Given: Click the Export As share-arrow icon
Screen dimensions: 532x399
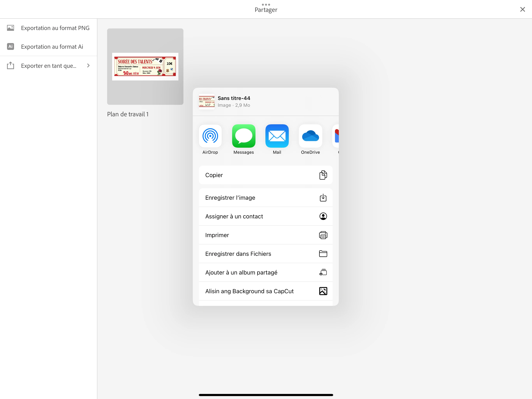Looking at the screenshot, I should pos(10,65).
